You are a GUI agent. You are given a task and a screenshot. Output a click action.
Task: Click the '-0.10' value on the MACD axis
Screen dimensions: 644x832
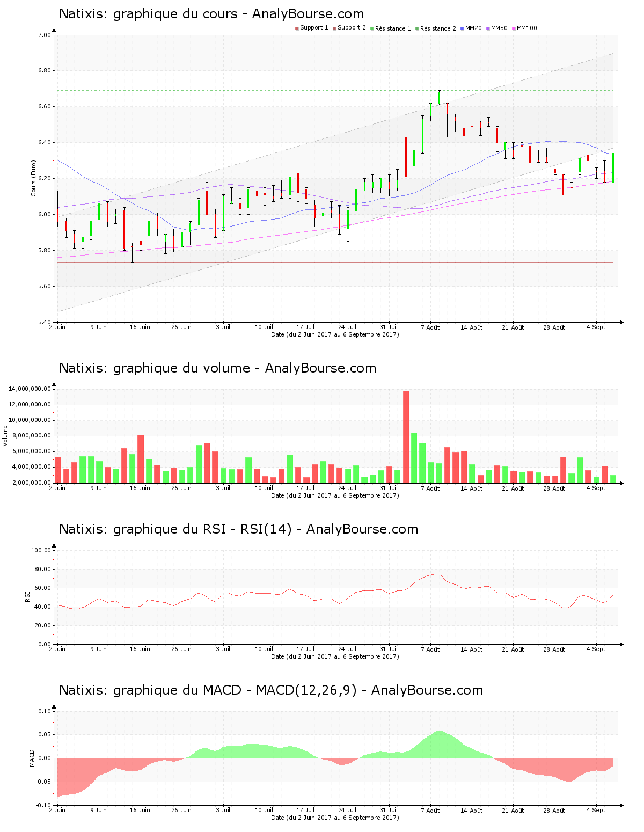tap(43, 805)
